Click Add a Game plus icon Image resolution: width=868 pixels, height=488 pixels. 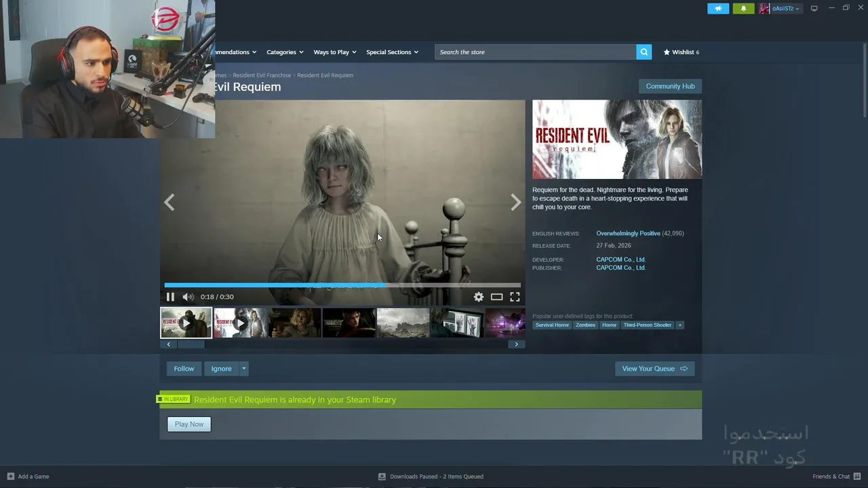10,476
